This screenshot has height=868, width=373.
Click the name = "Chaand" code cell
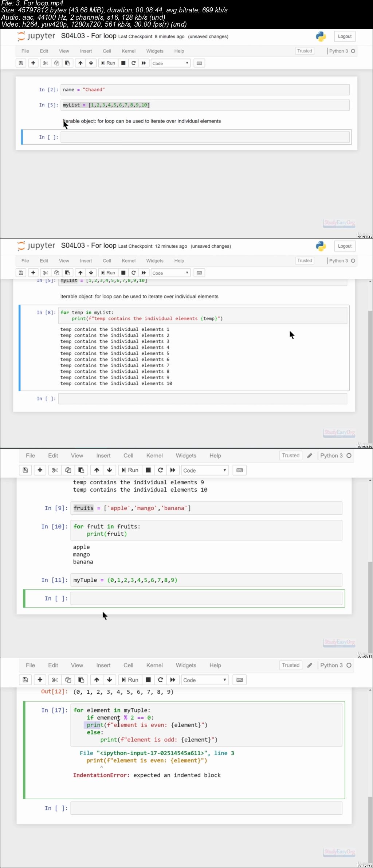pyautogui.click(x=205, y=90)
